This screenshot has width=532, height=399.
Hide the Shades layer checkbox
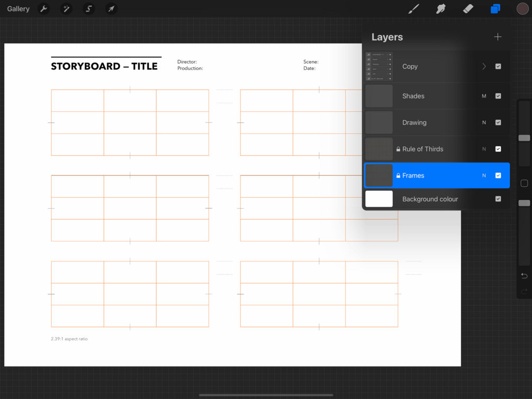pos(498,96)
